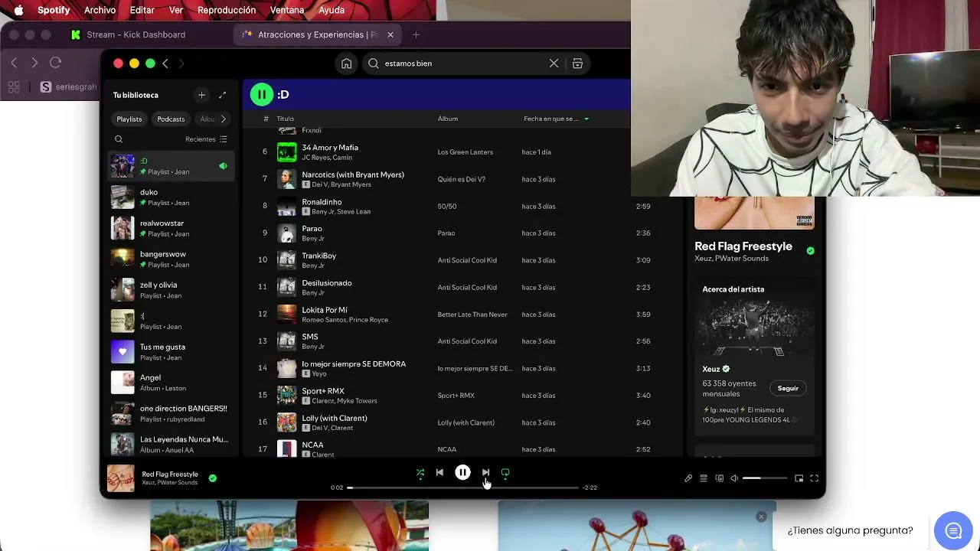The width and height of the screenshot is (980, 551).
Task: Open the duko playlist in the library
Action: point(170,197)
